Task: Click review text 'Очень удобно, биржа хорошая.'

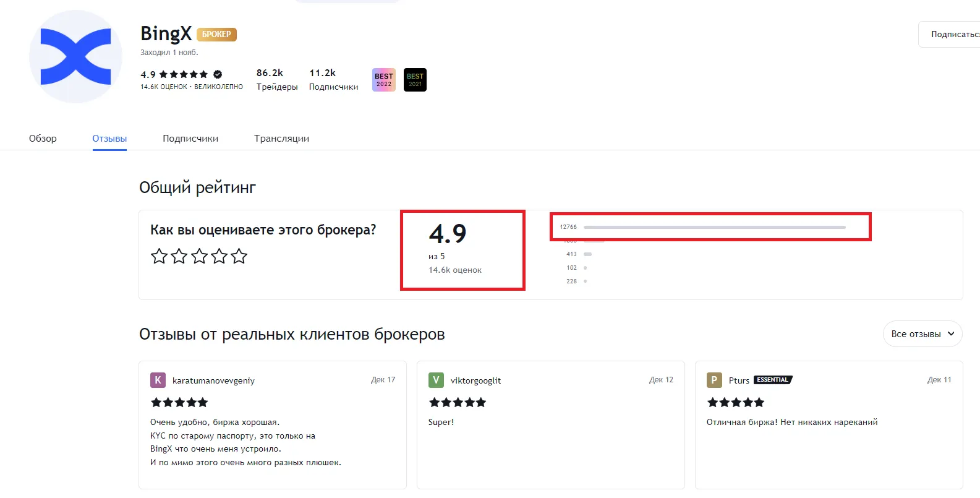Action: (x=215, y=423)
